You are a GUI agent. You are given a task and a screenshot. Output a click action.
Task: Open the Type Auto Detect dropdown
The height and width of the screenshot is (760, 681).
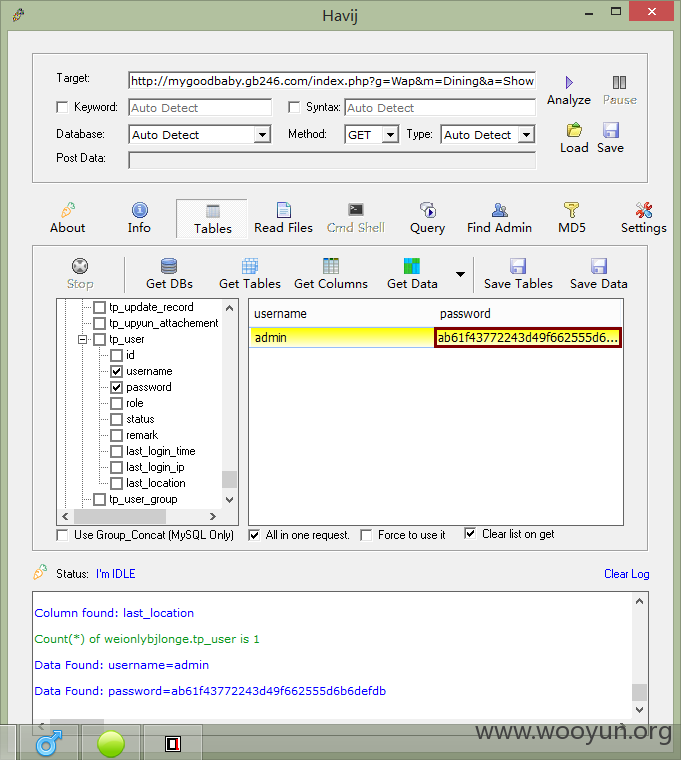click(x=526, y=134)
